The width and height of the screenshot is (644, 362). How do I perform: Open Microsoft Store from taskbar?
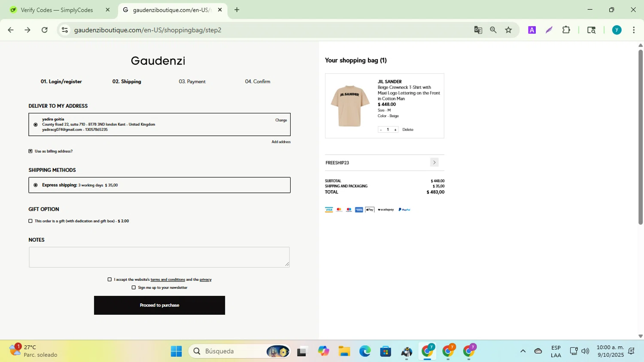tap(386, 351)
